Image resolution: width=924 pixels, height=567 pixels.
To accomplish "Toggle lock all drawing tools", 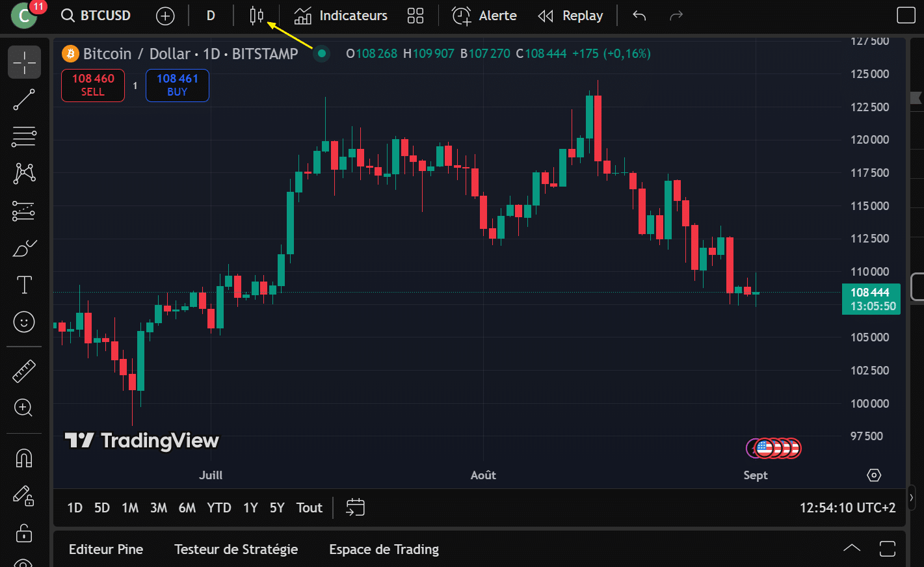I will (24, 533).
